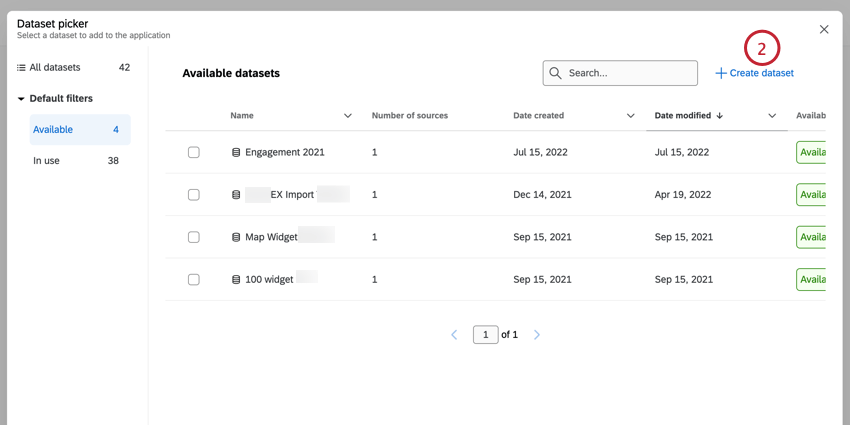Viewport: 850px width, 425px height.
Task: Go to the next page arrow
Action: pyautogui.click(x=537, y=335)
